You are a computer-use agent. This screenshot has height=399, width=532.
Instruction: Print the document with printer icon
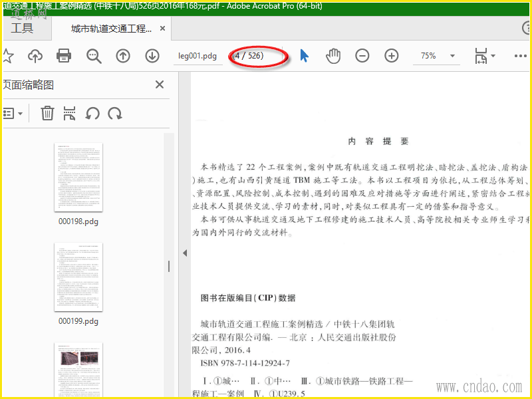tap(64, 56)
